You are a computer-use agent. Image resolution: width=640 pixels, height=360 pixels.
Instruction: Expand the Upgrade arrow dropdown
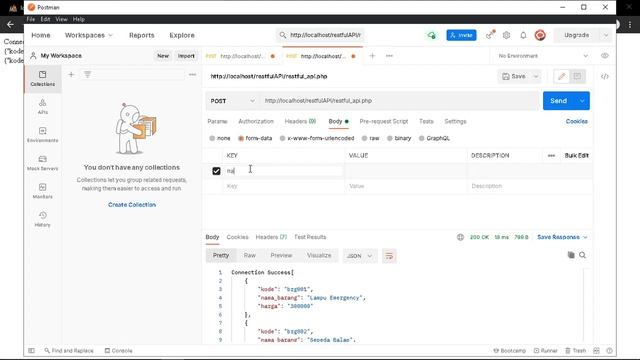tap(606, 35)
